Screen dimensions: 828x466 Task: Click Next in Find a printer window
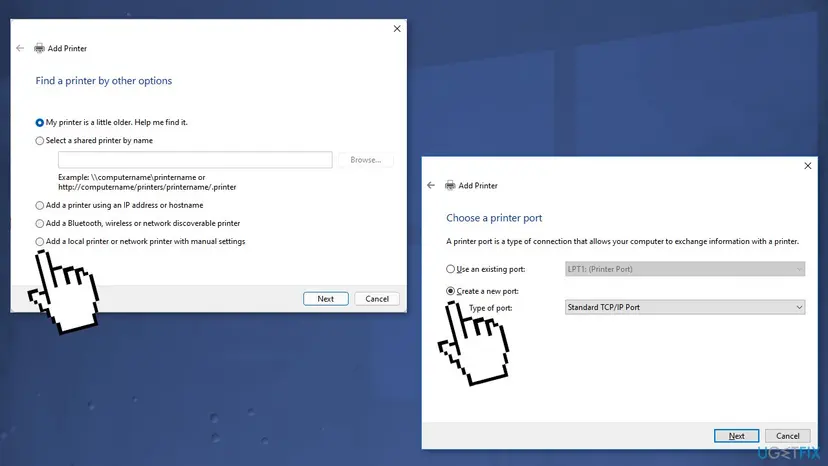pos(326,299)
